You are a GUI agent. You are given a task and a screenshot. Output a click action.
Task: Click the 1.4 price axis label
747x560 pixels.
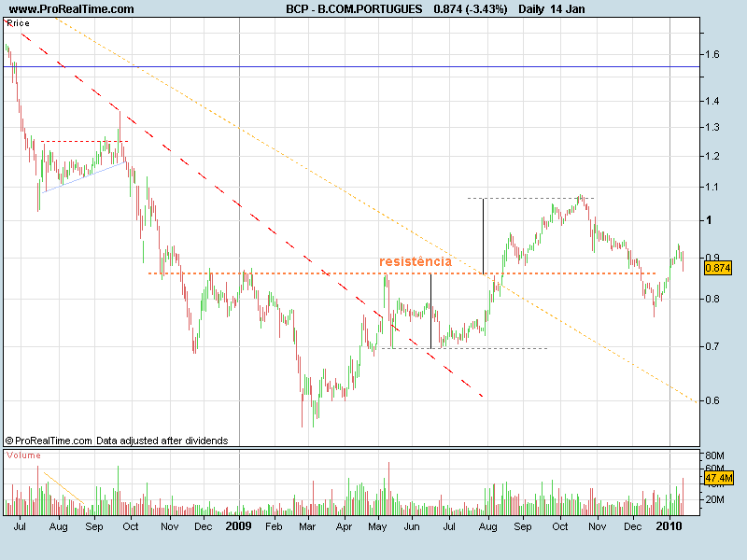pos(712,101)
